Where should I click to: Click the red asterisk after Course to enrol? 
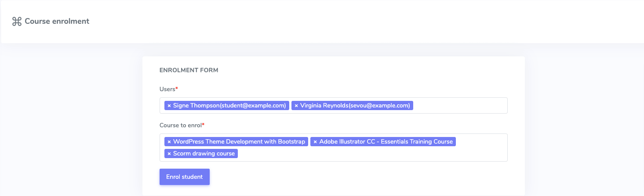(203, 125)
